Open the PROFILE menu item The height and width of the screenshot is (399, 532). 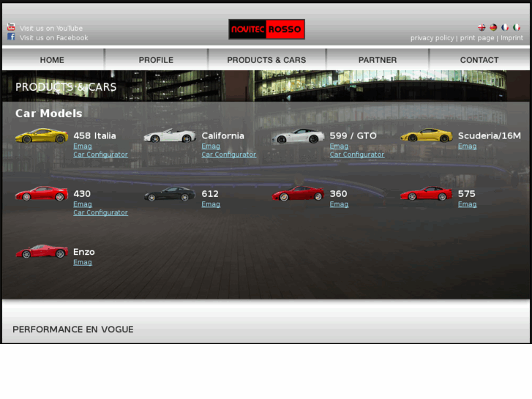(x=156, y=60)
